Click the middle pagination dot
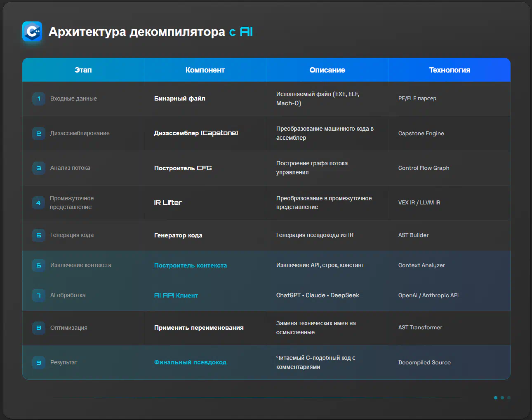The height and width of the screenshot is (420, 532). (502, 398)
